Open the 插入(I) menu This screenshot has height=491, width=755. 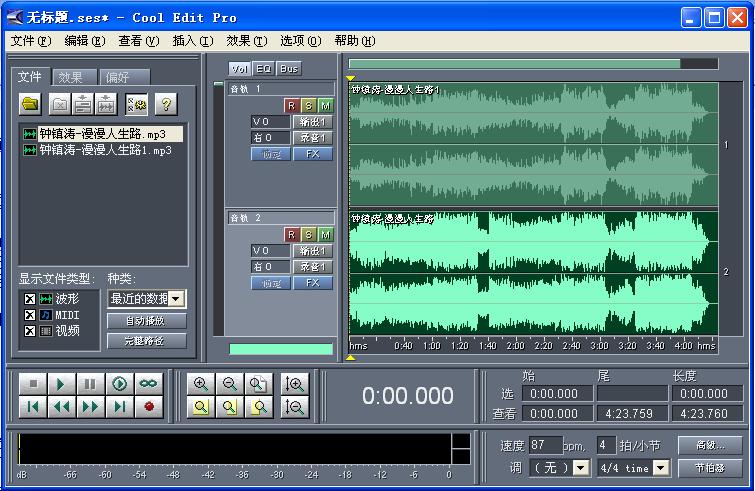[193, 41]
